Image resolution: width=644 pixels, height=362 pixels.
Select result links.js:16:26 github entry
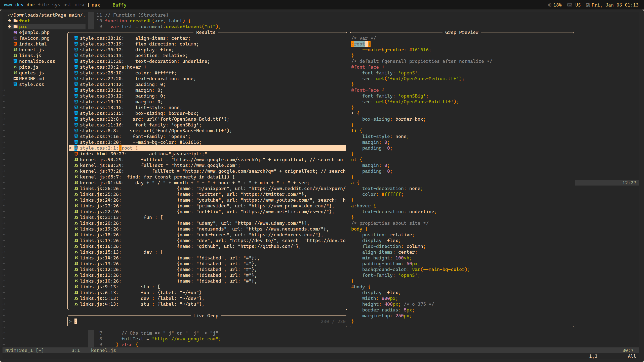207,246
